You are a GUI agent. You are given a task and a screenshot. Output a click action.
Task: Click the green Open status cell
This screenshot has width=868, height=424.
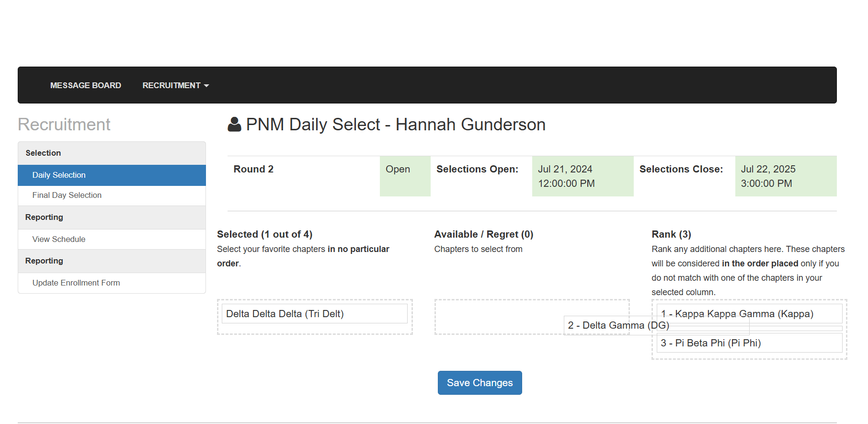[x=405, y=176]
